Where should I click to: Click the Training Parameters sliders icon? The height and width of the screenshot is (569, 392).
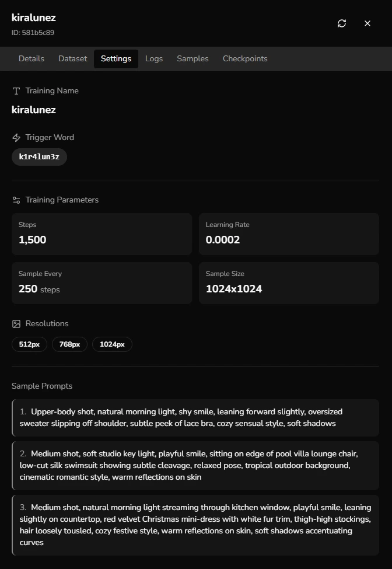(x=16, y=200)
